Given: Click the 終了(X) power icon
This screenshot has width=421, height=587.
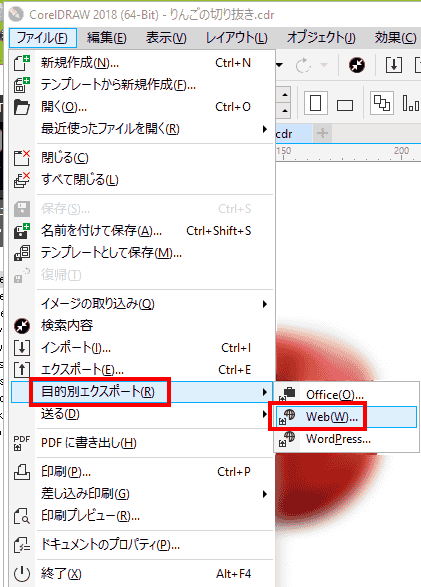Looking at the screenshot, I should click(x=22, y=574).
